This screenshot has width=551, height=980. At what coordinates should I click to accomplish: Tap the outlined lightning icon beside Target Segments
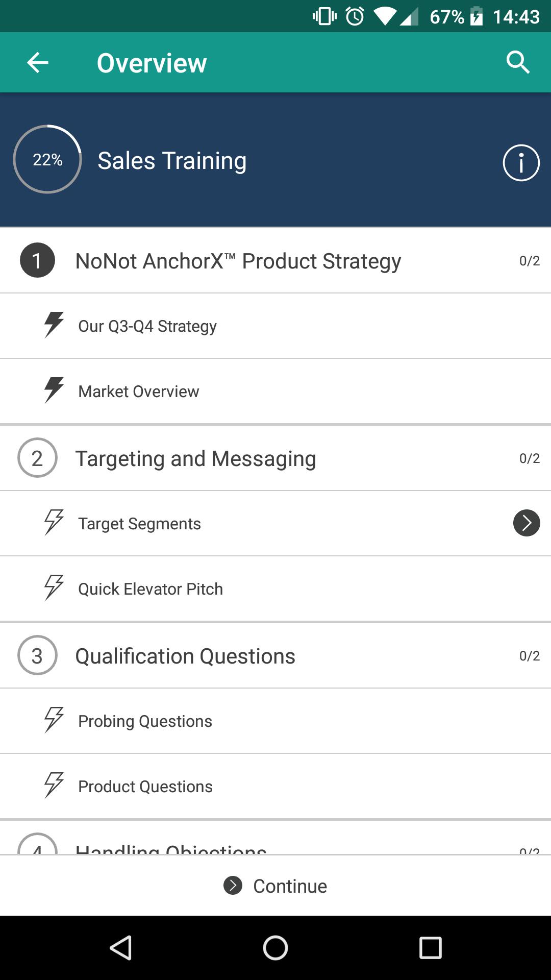click(x=54, y=523)
